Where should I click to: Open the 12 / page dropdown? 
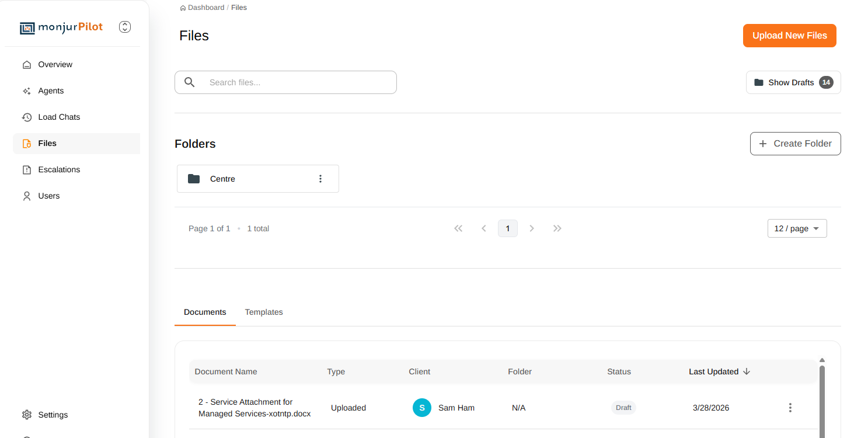797,228
